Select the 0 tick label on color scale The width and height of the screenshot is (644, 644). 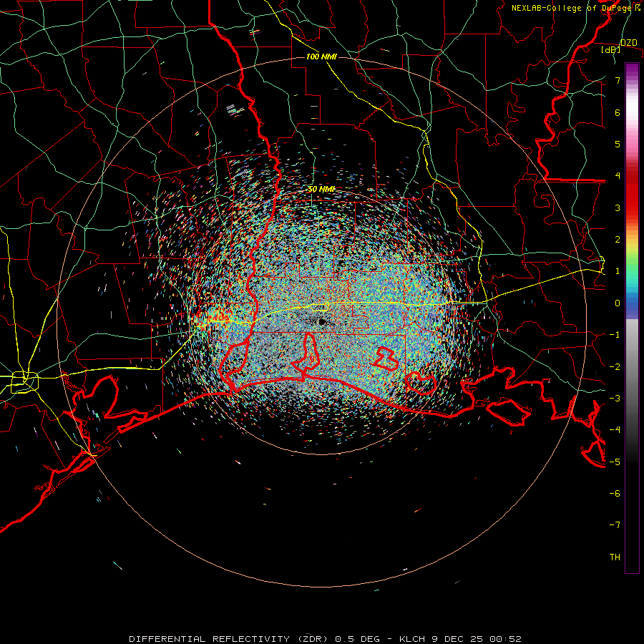618,303
